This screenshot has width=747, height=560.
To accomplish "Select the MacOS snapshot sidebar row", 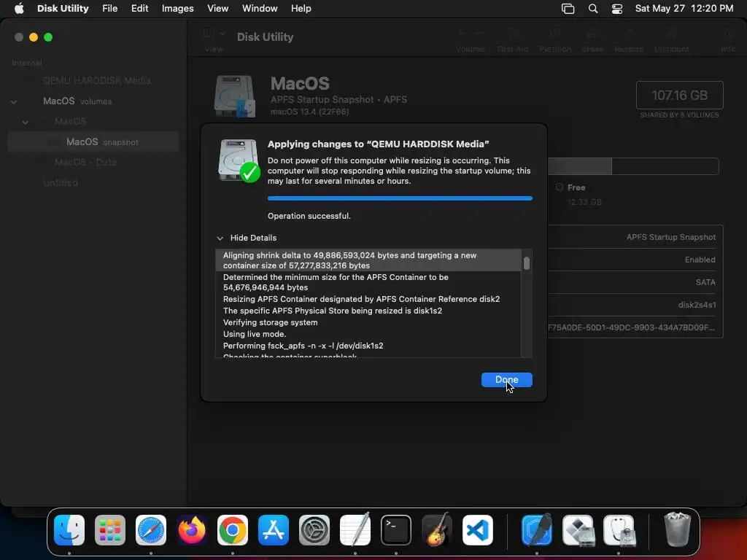I will [x=93, y=142].
